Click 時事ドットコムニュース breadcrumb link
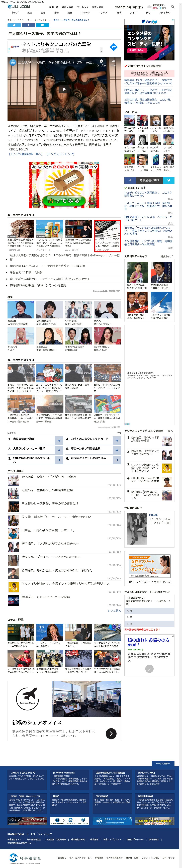The height and width of the screenshot is (868, 182). tap(19, 20)
